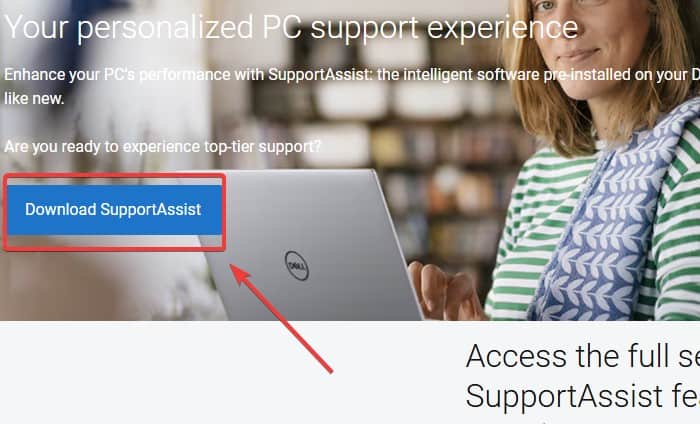Select the 'Your personalized PC support experience' heading
Screen dimensions: 700x424
[x=291, y=28]
